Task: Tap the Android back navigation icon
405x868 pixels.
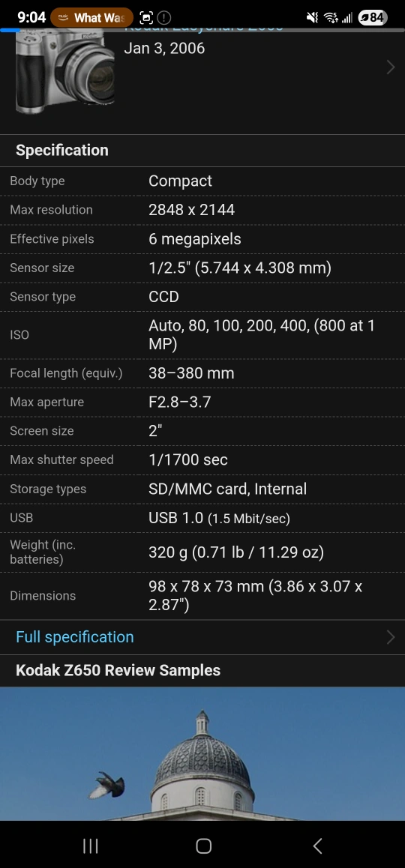Action: (x=317, y=846)
